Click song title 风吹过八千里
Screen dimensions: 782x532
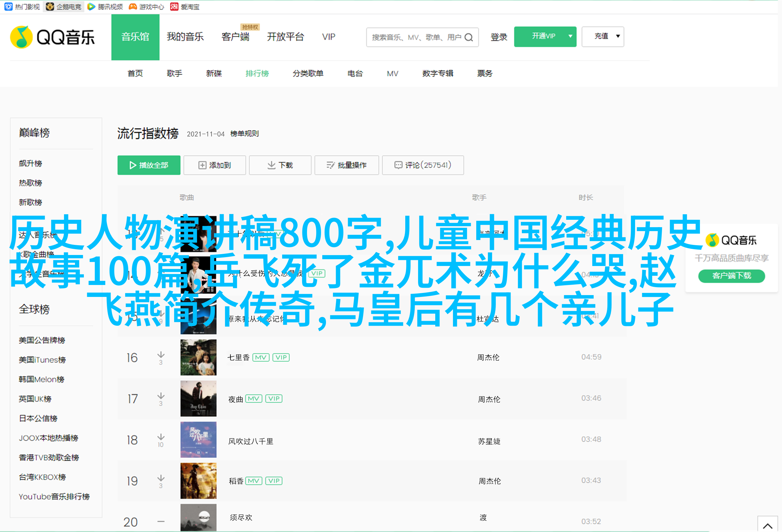click(x=251, y=441)
